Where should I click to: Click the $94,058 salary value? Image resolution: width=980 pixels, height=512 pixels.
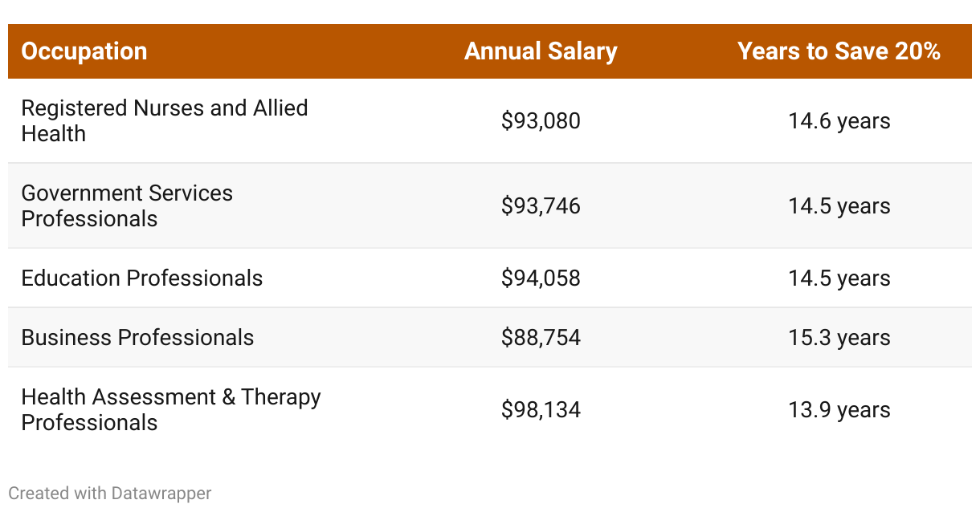click(x=541, y=278)
